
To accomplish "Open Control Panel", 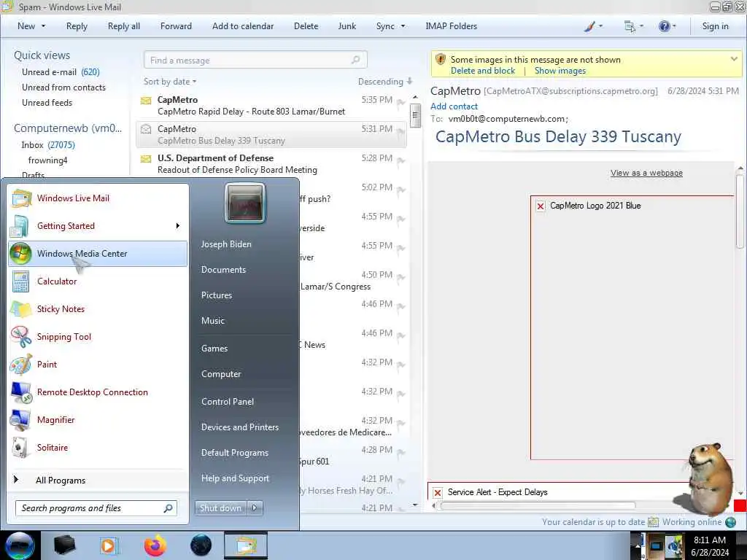I will coord(228,402).
